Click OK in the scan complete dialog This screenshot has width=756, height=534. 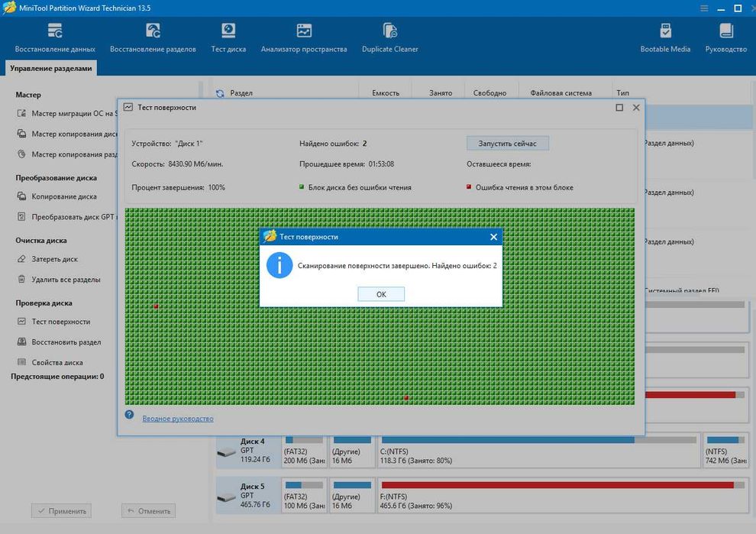click(x=381, y=294)
